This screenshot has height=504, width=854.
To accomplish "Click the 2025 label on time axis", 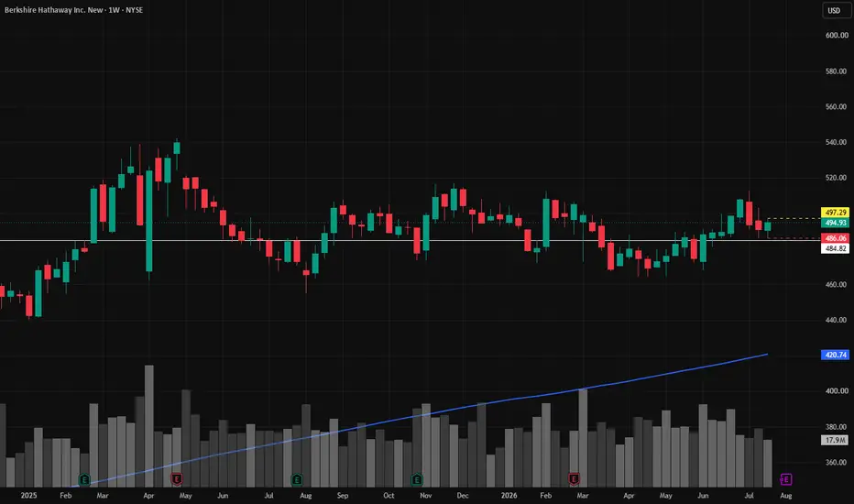I will 29,495.
